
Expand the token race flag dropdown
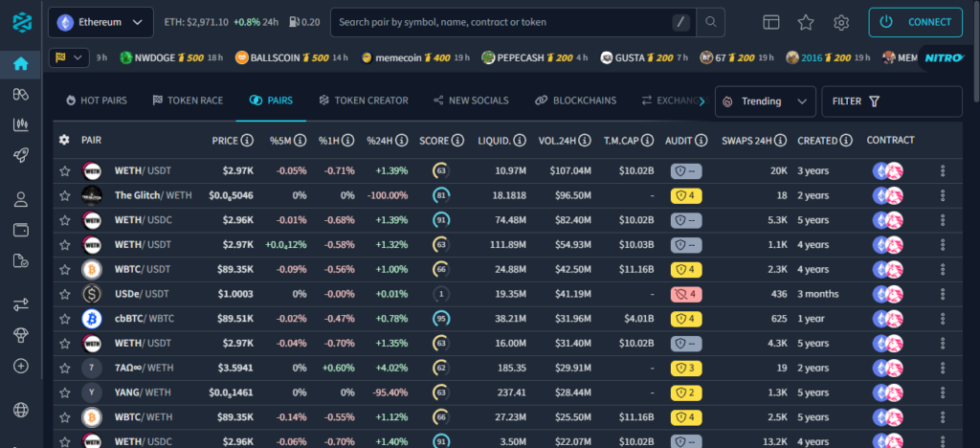(69, 57)
